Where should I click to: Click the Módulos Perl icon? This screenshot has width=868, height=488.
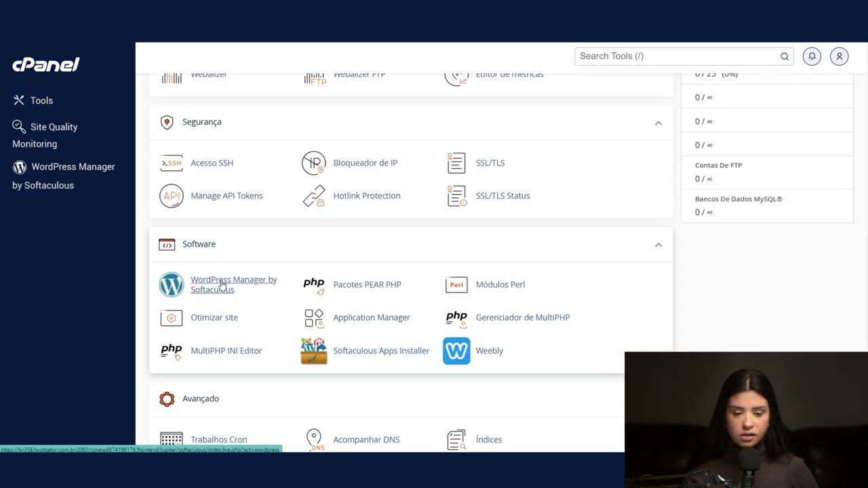click(456, 285)
